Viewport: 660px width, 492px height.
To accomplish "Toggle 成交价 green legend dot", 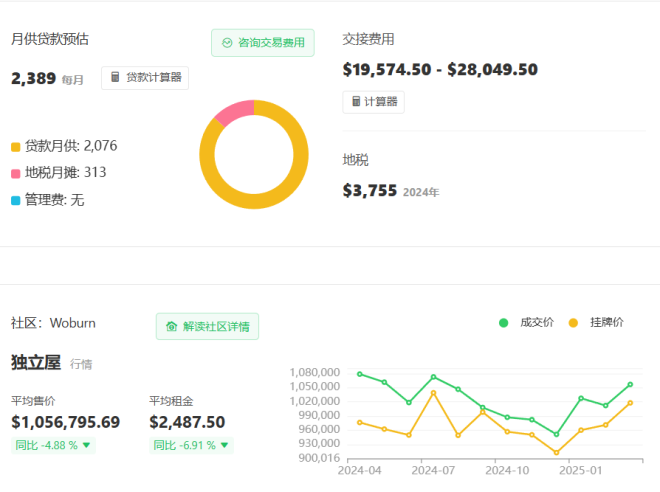I will click(x=503, y=323).
